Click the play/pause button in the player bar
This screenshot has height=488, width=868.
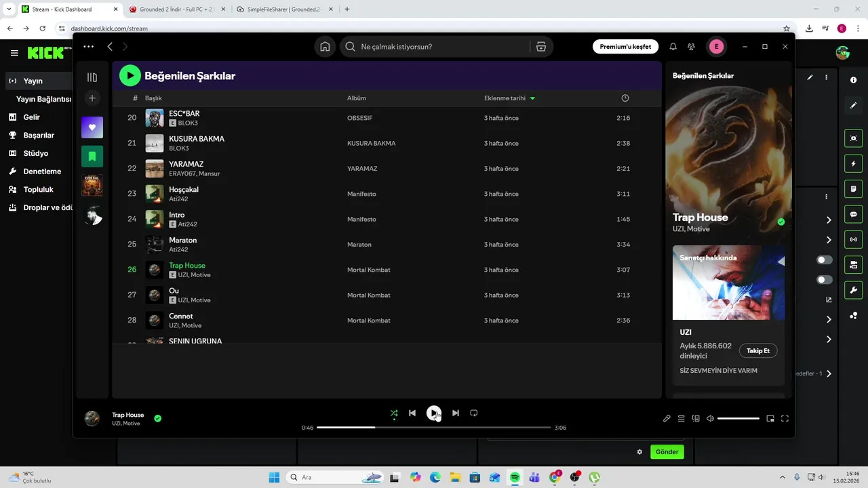coord(434,413)
